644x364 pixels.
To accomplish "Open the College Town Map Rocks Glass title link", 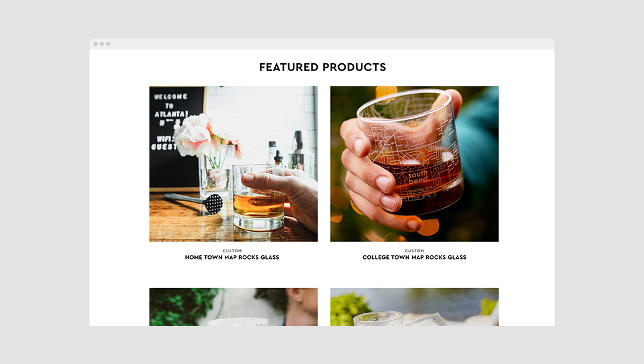I will coord(414,257).
